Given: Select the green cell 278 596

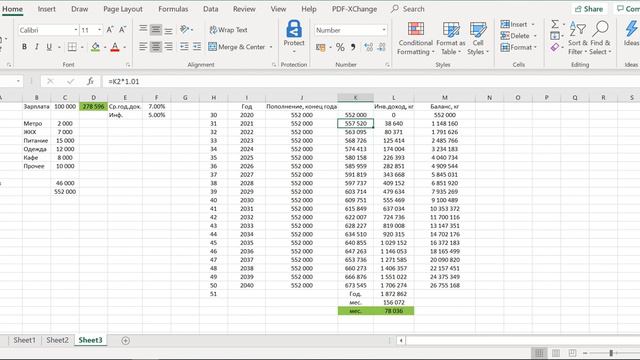Looking at the screenshot, I should click(93, 107).
